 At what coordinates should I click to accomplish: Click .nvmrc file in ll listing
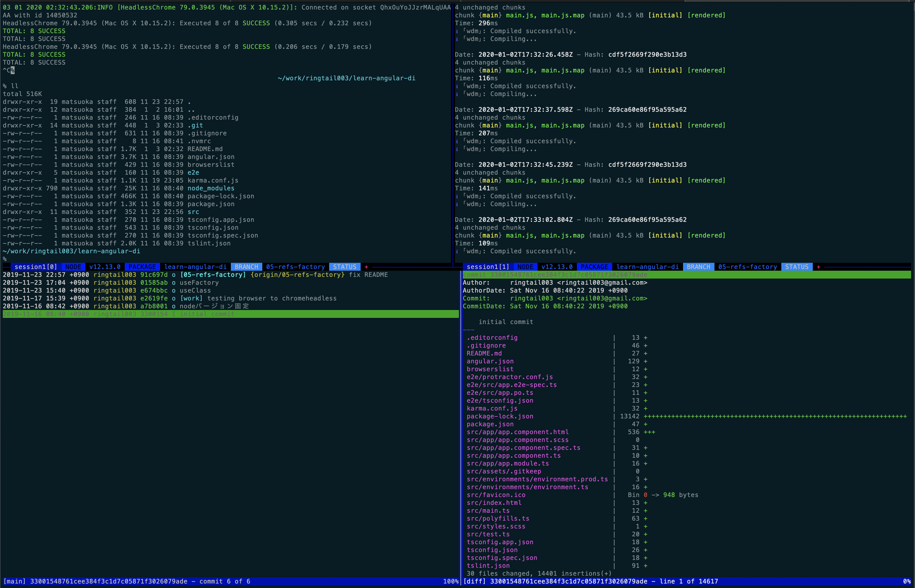pyautogui.click(x=199, y=141)
